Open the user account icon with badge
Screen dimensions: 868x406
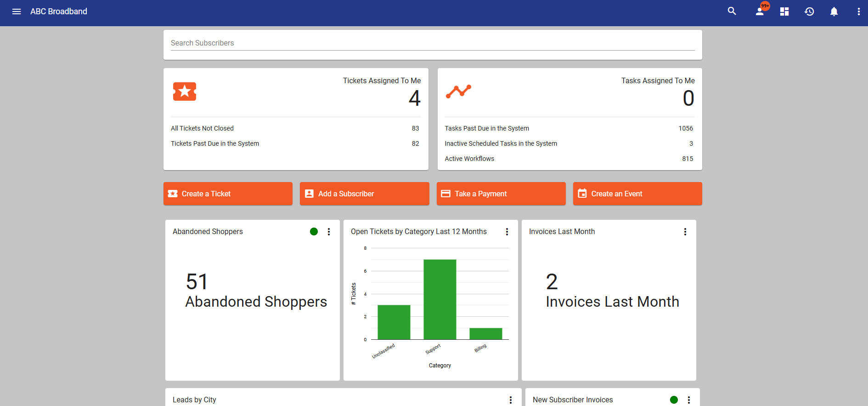[761, 11]
